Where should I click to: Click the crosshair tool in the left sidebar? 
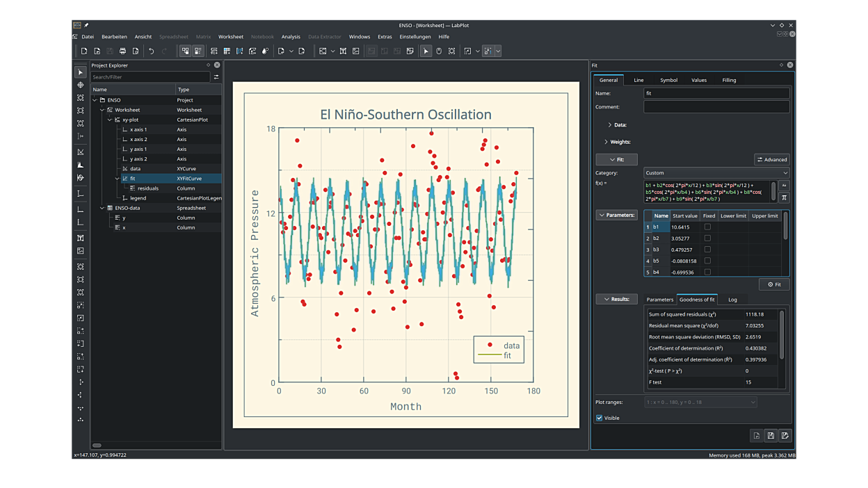[x=81, y=85]
